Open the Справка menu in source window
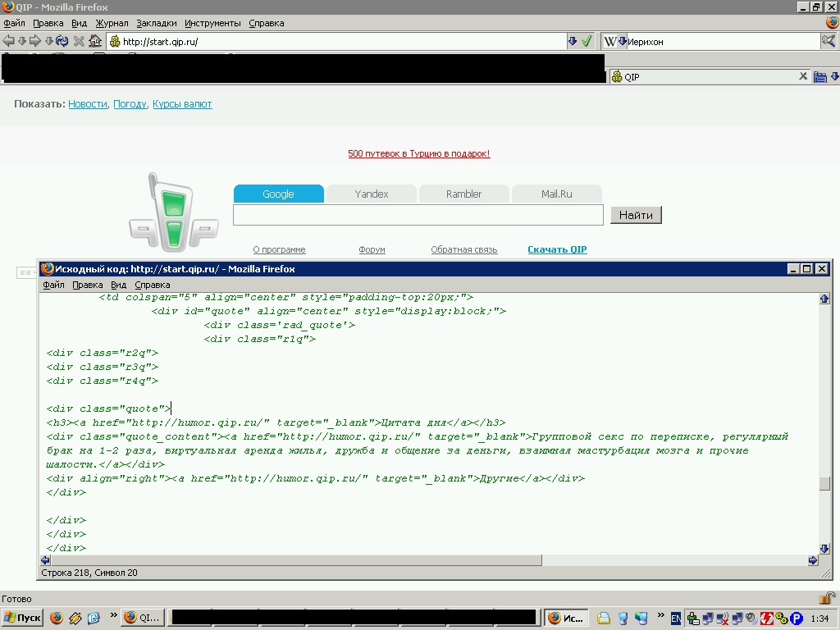840x630 pixels. pyautogui.click(x=152, y=285)
